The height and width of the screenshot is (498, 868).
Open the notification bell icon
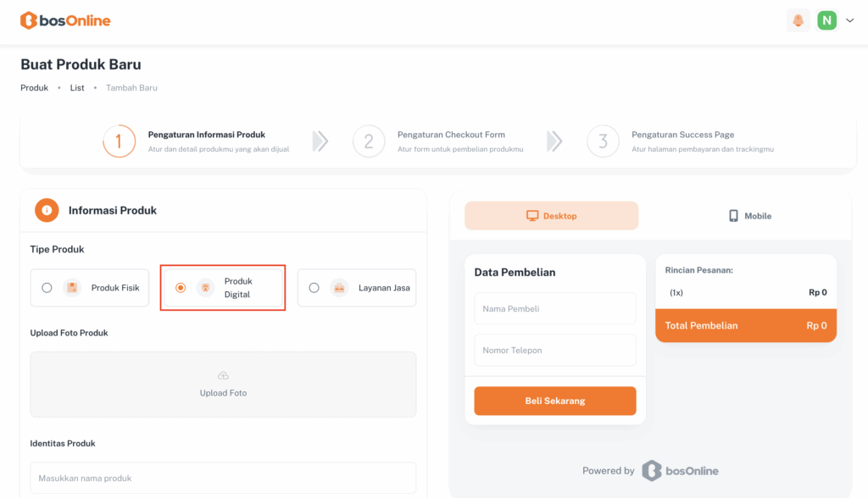coord(798,20)
